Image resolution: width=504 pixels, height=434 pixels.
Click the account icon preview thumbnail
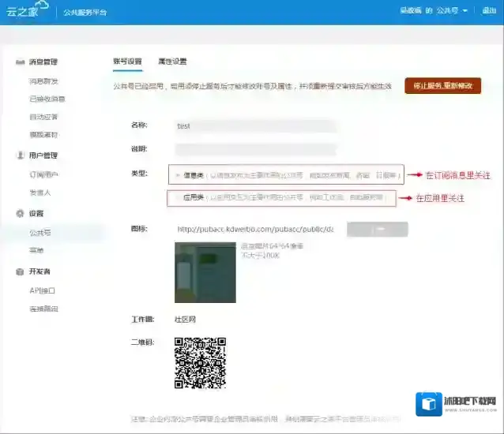tap(205, 272)
